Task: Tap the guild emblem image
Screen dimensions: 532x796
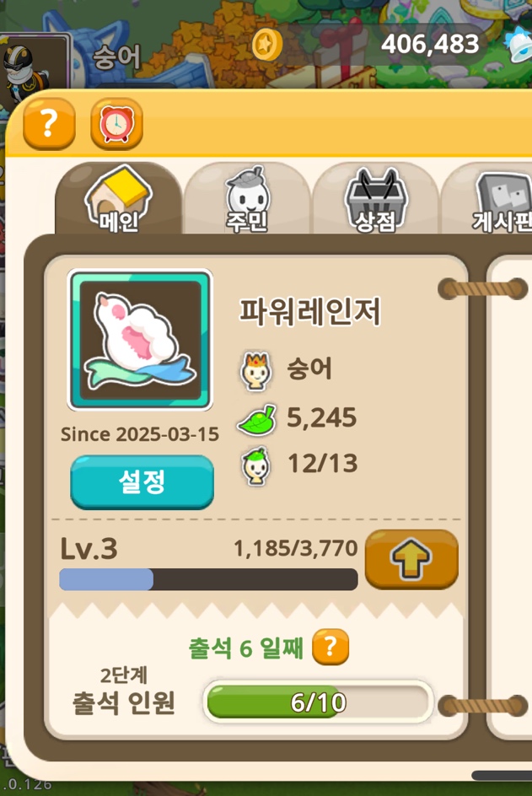Action: pyautogui.click(x=140, y=340)
